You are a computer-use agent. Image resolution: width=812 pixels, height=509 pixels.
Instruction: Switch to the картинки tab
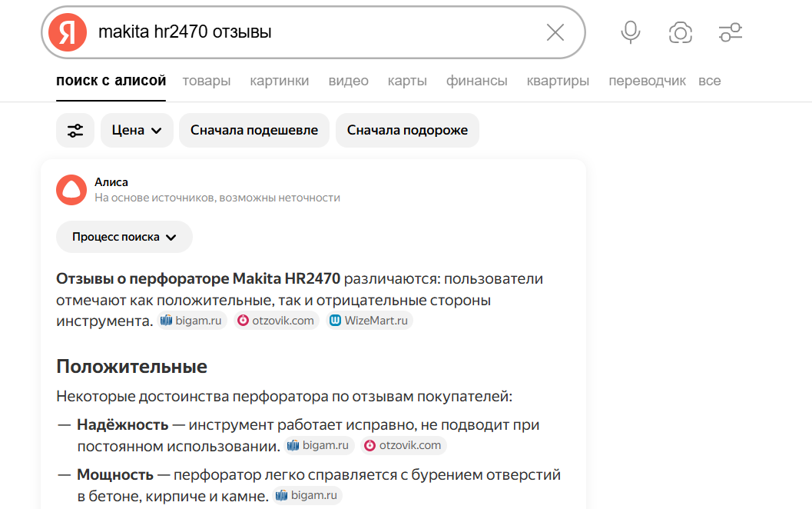280,81
